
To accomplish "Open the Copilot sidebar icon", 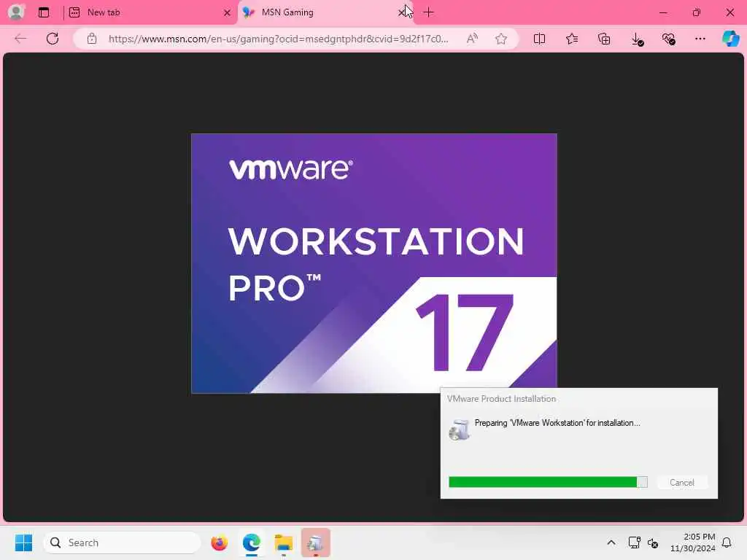I will point(730,39).
